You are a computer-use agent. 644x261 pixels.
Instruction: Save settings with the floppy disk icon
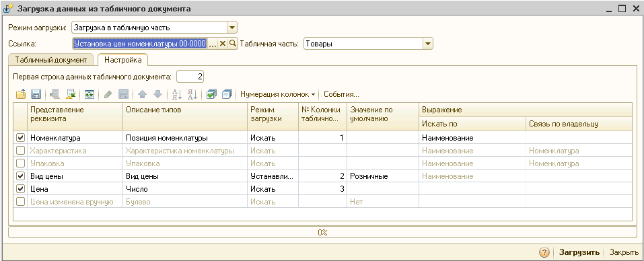36,94
